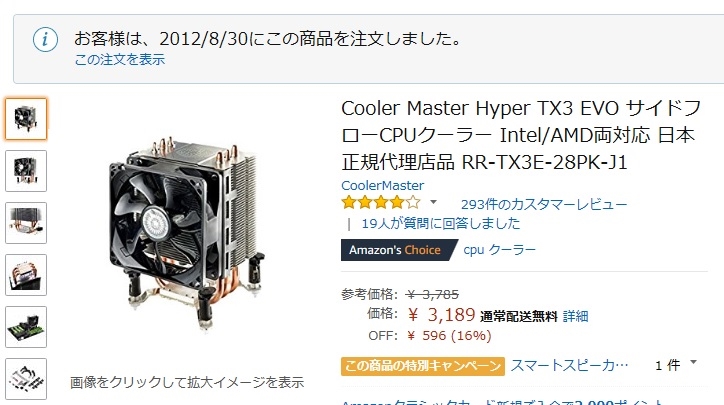Select the fourth thumbnail showing heatpipe base
724x405 pixels.
tap(26, 275)
